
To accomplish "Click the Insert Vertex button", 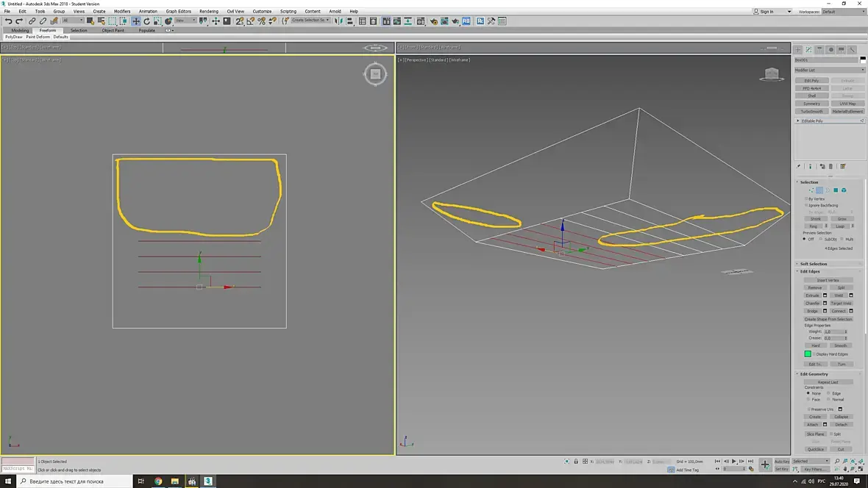I will (828, 281).
